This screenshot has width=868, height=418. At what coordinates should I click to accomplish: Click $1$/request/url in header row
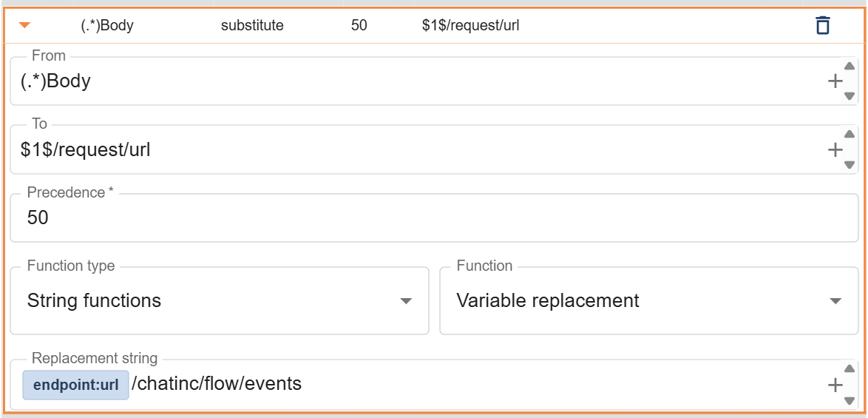[470, 26]
